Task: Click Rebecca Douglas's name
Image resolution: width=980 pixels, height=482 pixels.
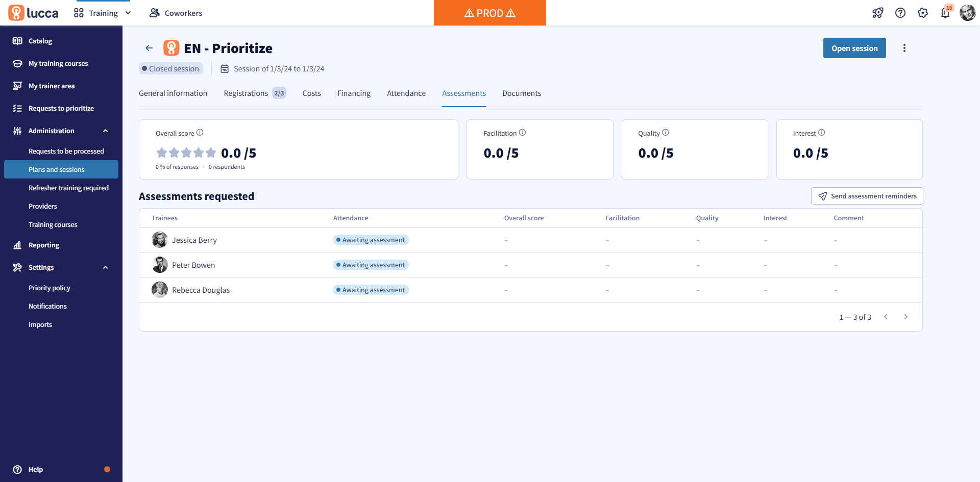Action: (201, 290)
